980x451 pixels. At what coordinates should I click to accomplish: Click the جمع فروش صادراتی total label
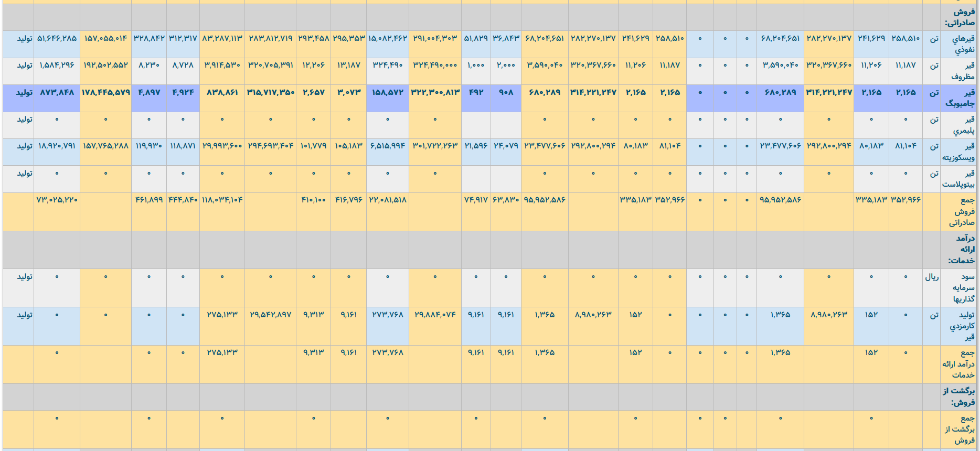point(962,211)
